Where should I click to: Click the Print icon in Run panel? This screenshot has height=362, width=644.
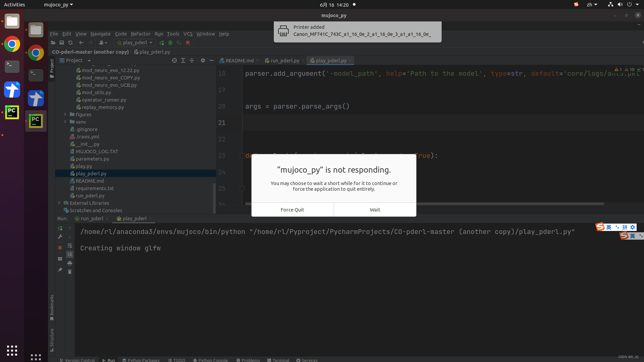[x=70, y=263]
